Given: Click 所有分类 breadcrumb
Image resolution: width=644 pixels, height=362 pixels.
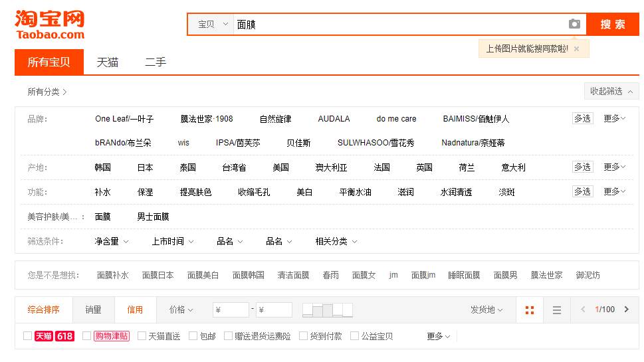Looking at the screenshot, I should (x=47, y=92).
